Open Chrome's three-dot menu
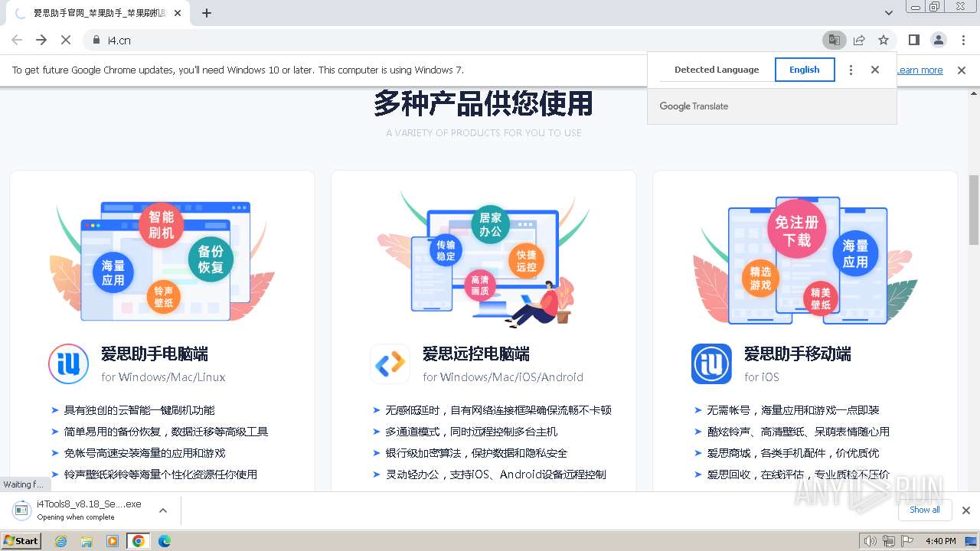 pyautogui.click(x=962, y=40)
